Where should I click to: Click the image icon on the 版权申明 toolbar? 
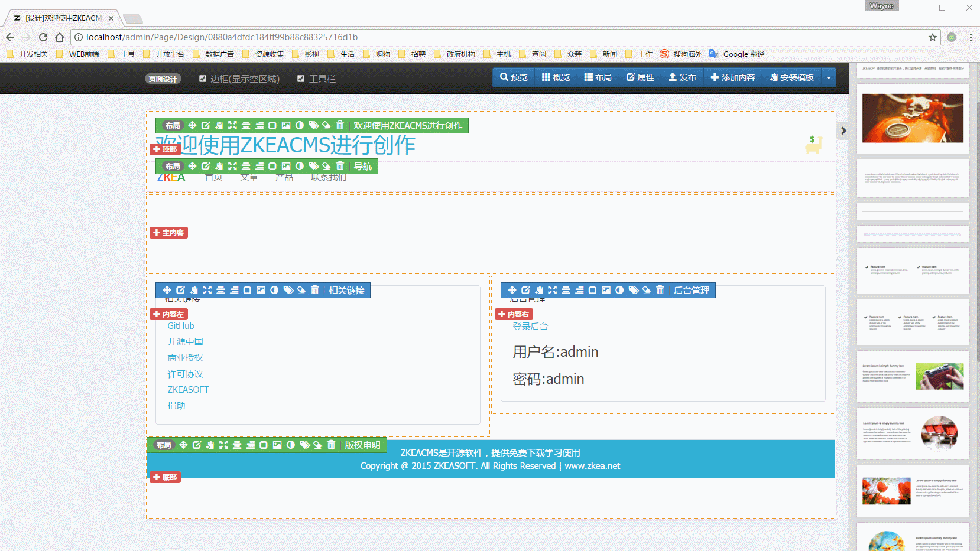click(x=277, y=445)
